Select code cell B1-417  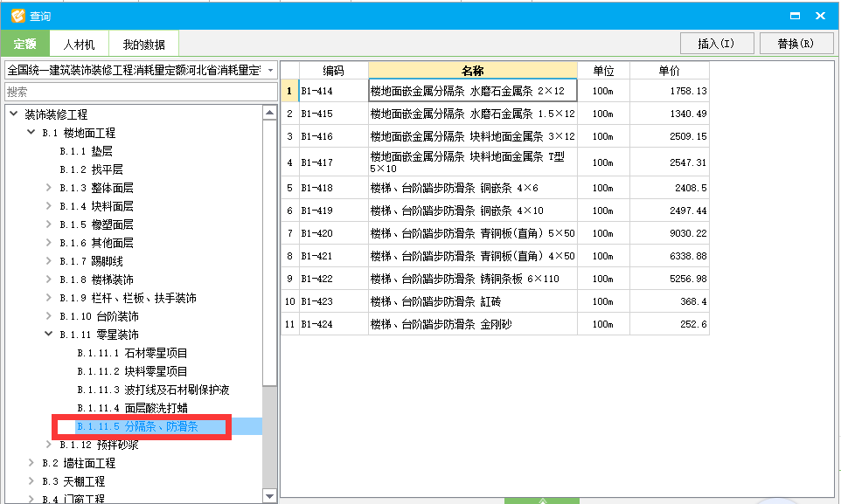pos(334,162)
